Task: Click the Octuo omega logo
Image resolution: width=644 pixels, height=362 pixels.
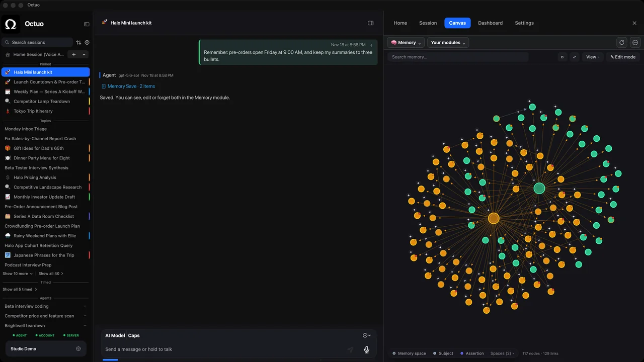Action: 11,24
